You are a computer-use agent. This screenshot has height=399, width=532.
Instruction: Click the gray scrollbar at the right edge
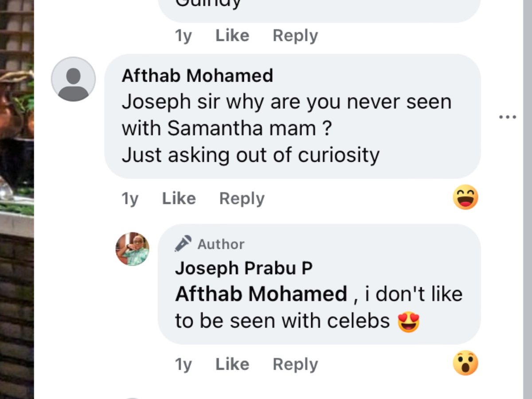(527, 199)
